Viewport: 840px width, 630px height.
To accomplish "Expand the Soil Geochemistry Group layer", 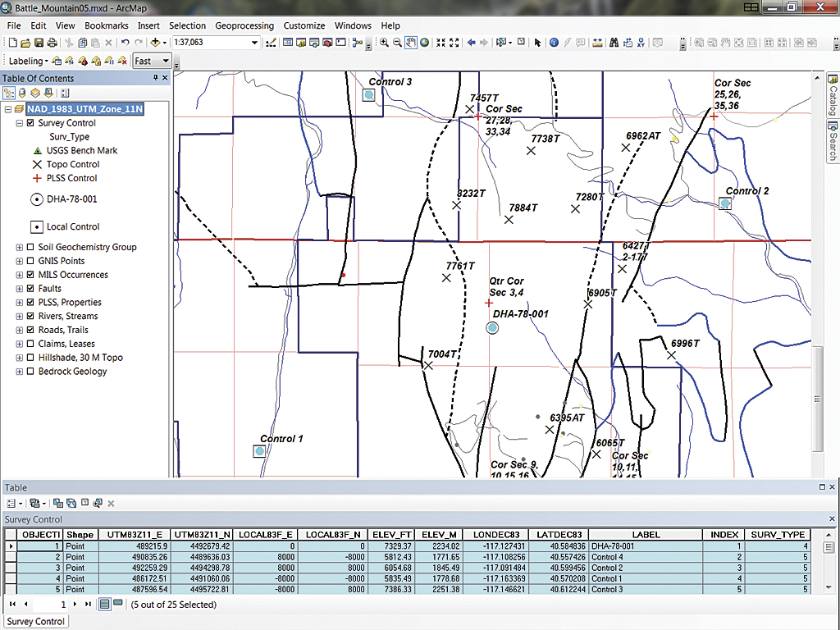I will [19, 247].
